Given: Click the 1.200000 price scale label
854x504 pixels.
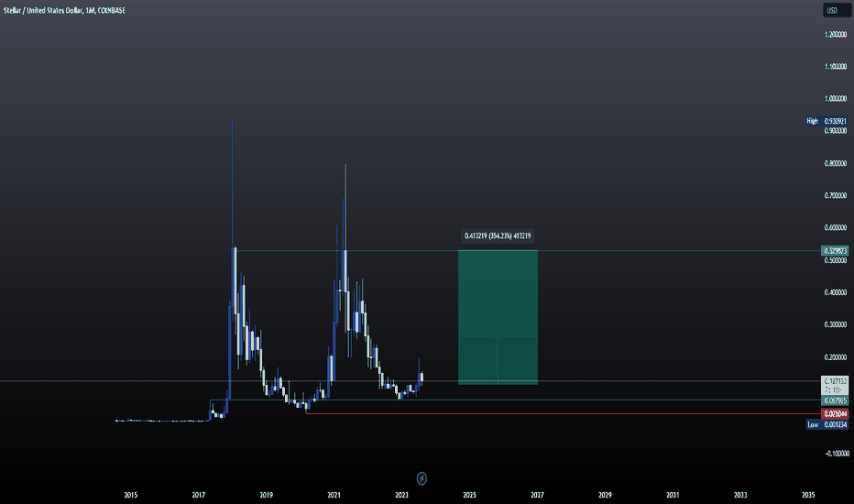Looking at the screenshot, I should 836,34.
